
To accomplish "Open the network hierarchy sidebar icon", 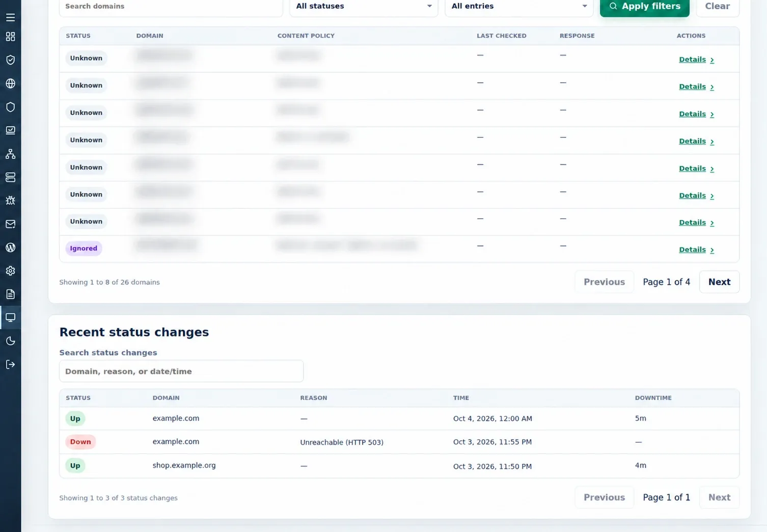I will (x=10, y=154).
